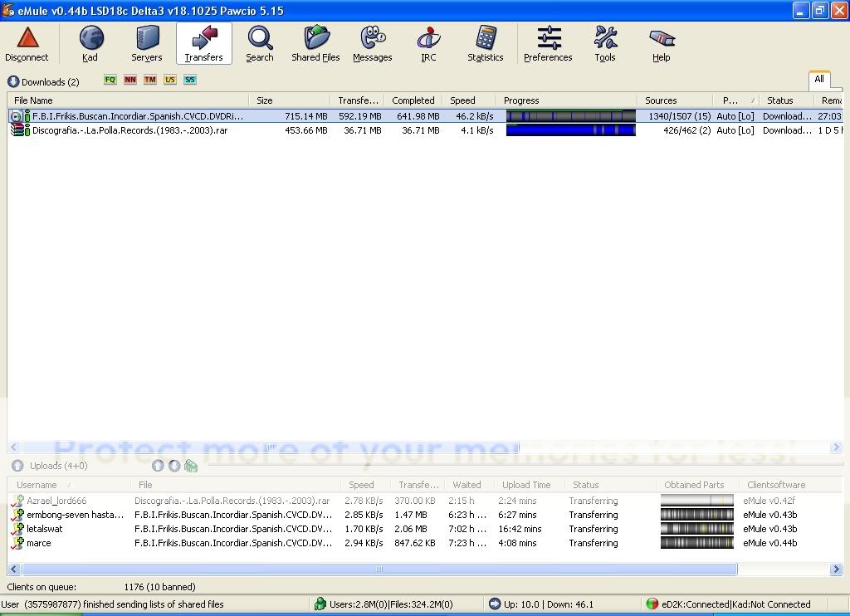Image resolution: width=850 pixels, height=616 pixels.
Task: Sort downloads by Priority column
Action: pos(736,100)
